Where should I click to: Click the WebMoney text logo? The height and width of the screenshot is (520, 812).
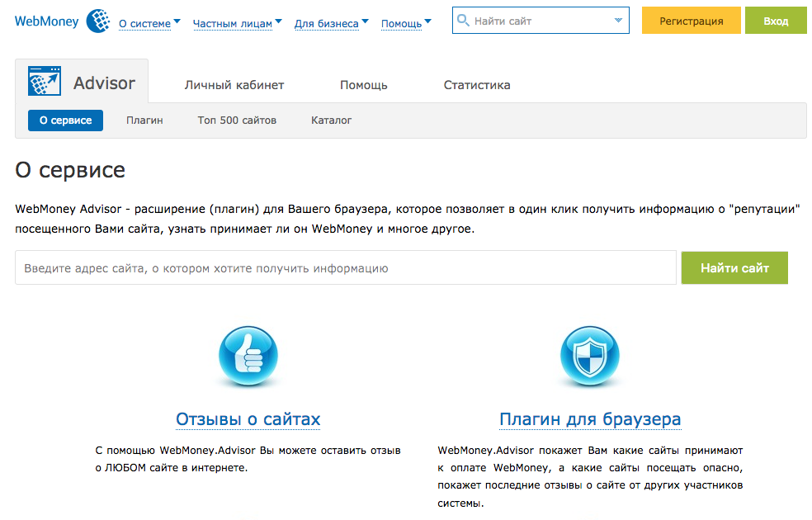46,21
